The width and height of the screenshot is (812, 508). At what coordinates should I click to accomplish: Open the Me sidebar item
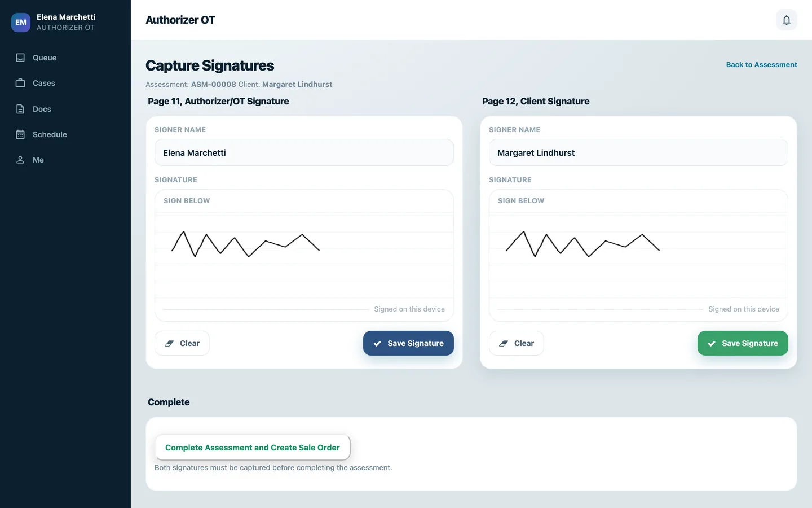coord(65,160)
